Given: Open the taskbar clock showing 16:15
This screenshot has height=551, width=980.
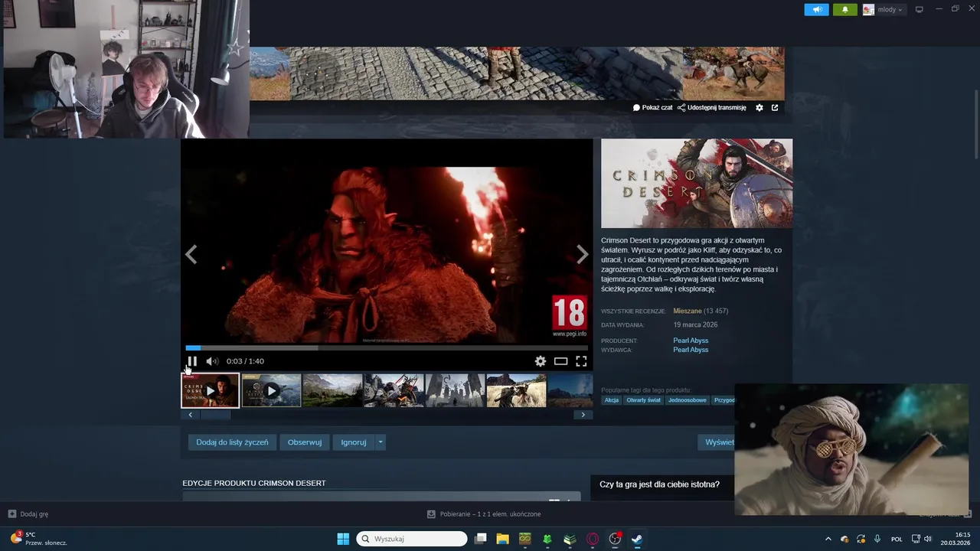Looking at the screenshot, I should point(955,539).
